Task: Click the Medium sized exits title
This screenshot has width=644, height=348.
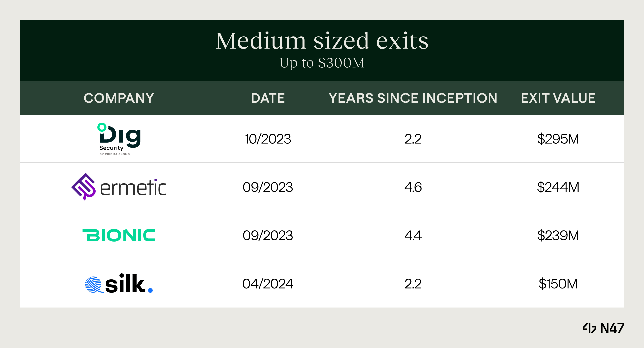Action: click(322, 41)
